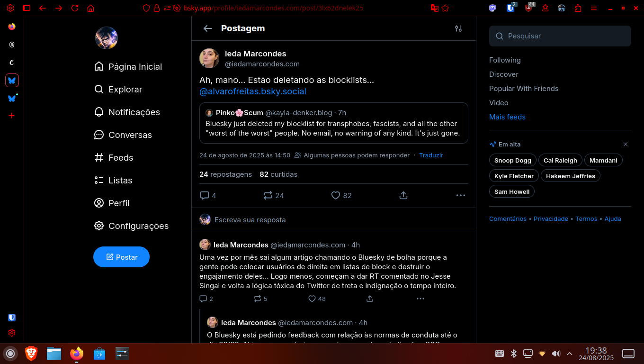Open Termos footer link

(x=586, y=218)
